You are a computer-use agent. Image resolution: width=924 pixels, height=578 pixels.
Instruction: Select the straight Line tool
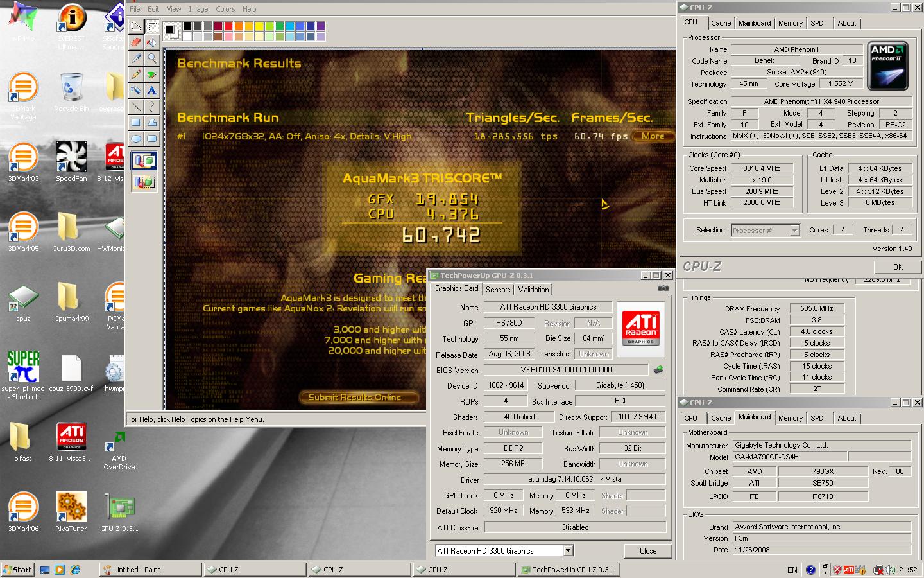136,107
